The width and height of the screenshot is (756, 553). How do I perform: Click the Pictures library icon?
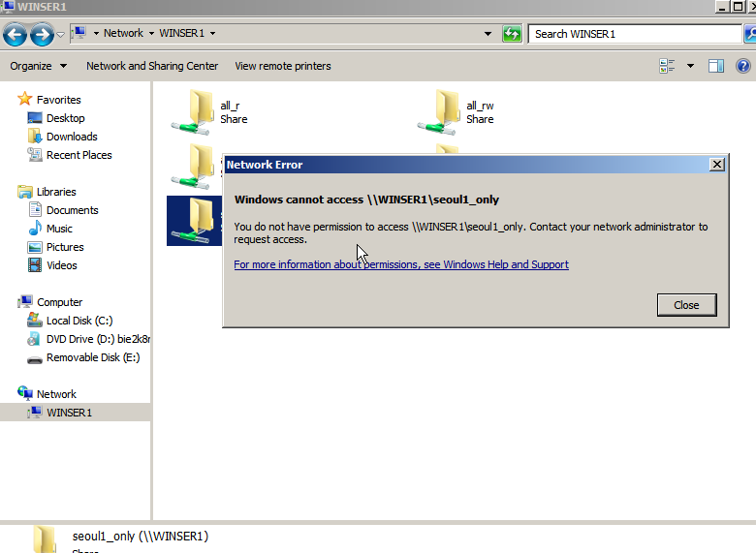tap(35, 247)
